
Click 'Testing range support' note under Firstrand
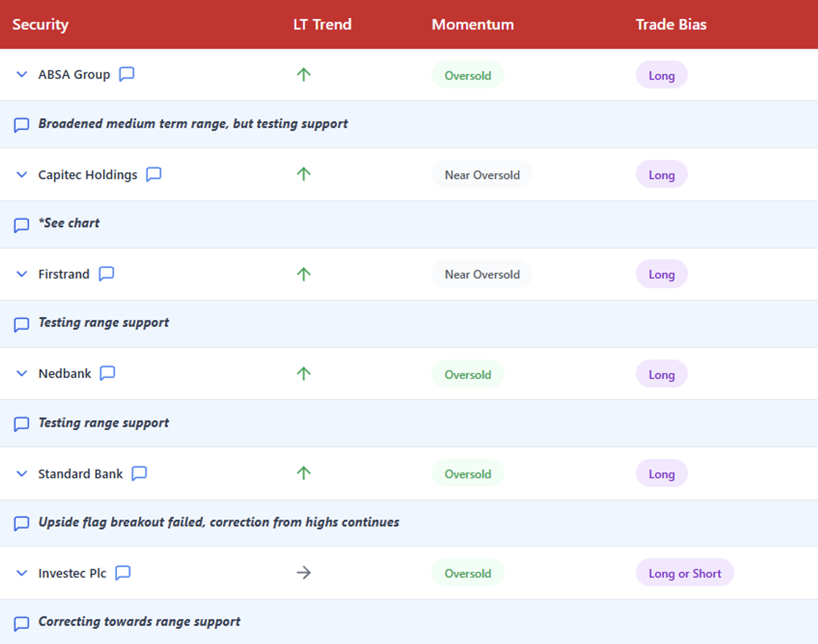click(x=104, y=322)
